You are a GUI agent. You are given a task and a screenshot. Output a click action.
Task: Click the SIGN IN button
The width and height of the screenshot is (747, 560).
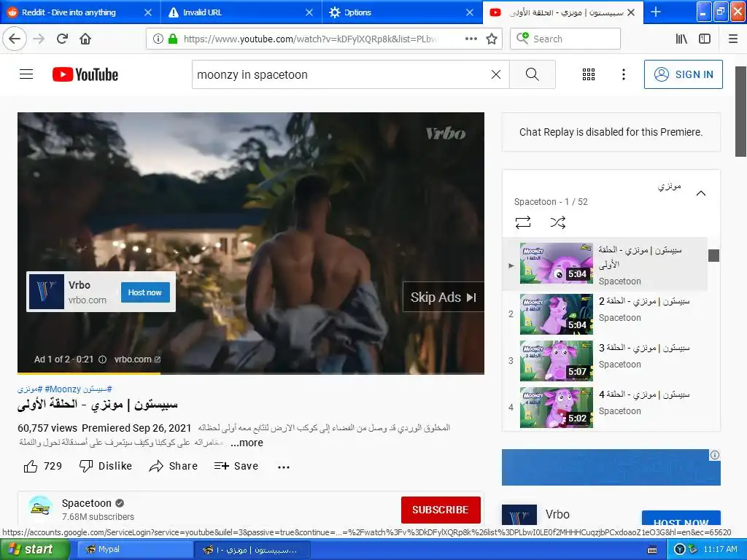(683, 74)
